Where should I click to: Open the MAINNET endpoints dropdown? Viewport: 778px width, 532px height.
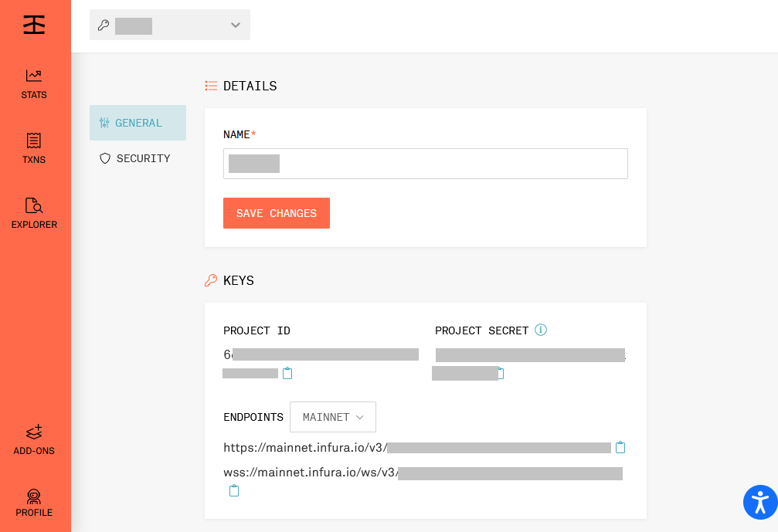tap(332, 417)
